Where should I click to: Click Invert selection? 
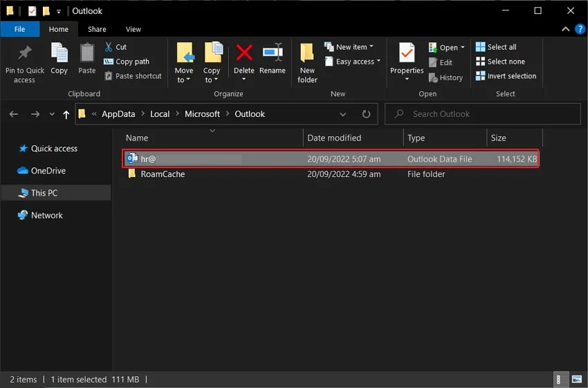tap(506, 76)
